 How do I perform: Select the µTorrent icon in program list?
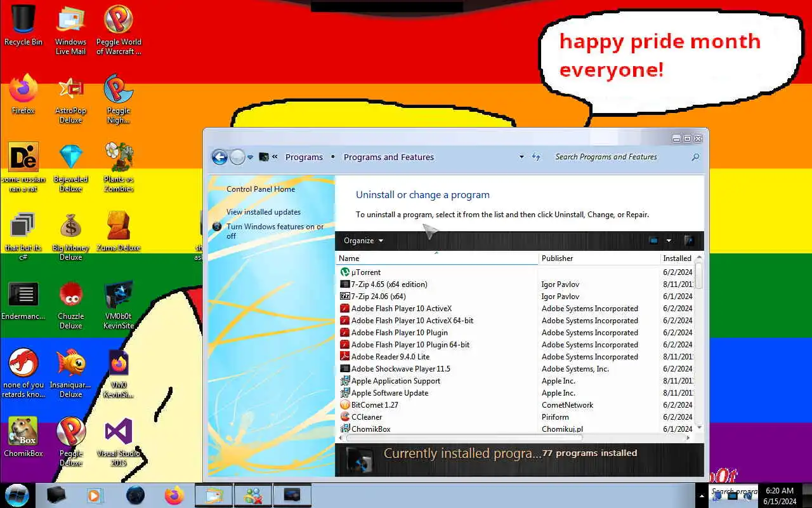[x=345, y=272]
